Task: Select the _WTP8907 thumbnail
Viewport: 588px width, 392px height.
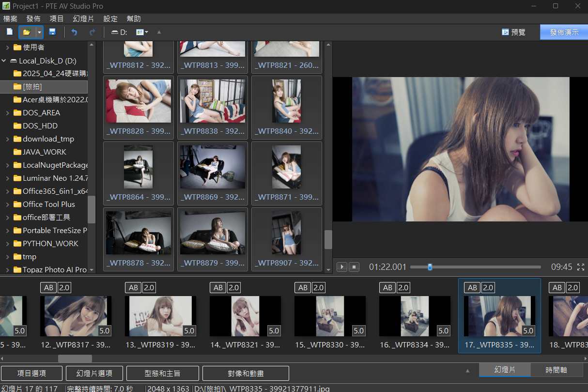Action: (287, 239)
